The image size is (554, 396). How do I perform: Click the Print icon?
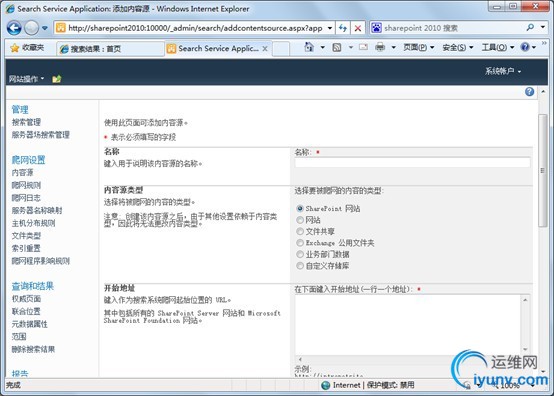(380, 47)
